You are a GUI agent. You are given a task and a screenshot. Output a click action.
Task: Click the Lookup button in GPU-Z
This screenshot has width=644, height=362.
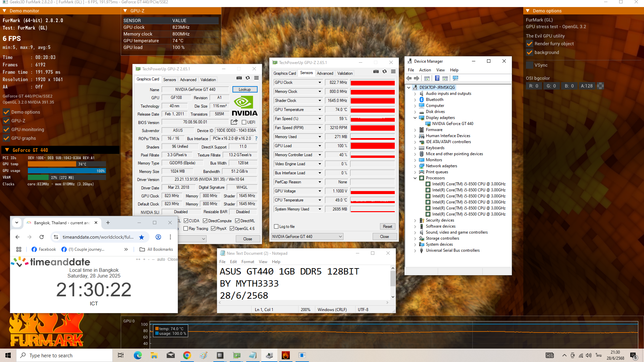point(245,89)
